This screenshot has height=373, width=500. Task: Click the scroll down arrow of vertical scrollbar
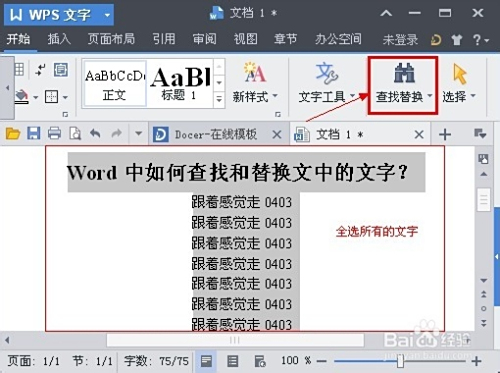pyautogui.click(x=483, y=281)
